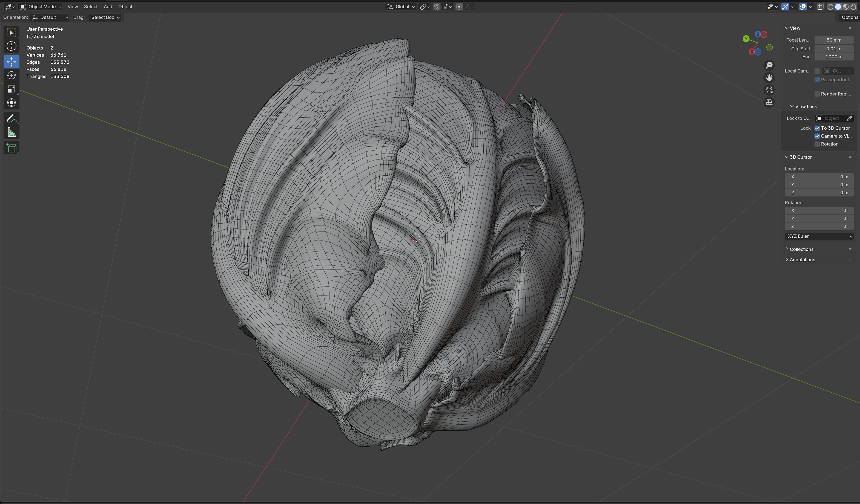Open the Select menu
Image resolution: width=860 pixels, height=504 pixels.
point(90,7)
